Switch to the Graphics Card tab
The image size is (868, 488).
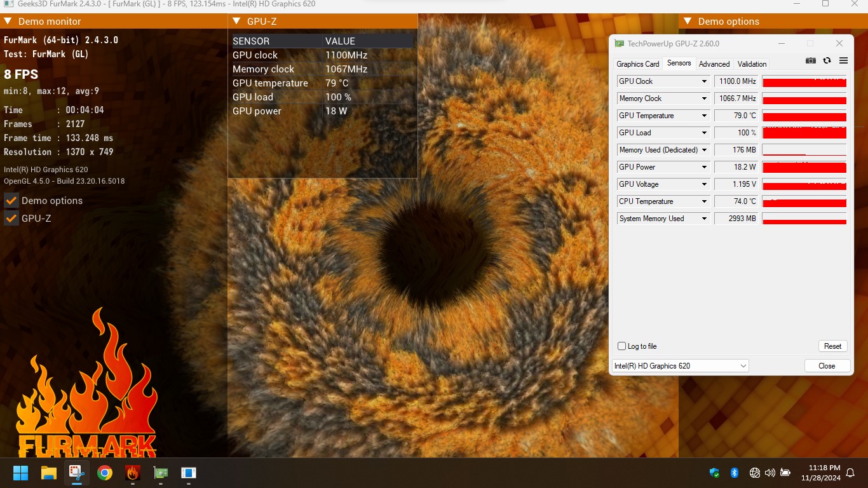pos(637,64)
